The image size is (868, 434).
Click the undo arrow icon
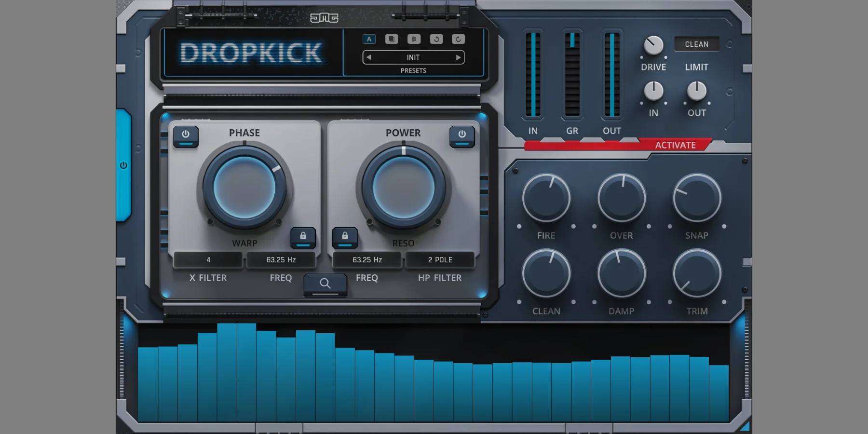point(436,39)
